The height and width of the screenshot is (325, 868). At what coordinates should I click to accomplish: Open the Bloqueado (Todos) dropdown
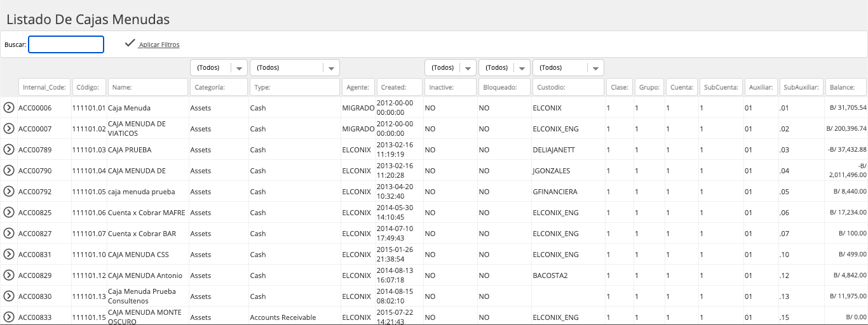click(x=505, y=67)
